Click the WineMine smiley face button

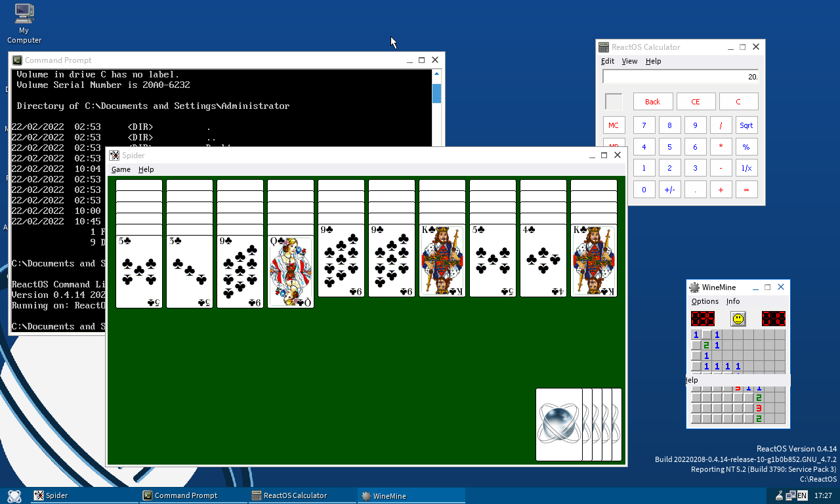pos(738,319)
